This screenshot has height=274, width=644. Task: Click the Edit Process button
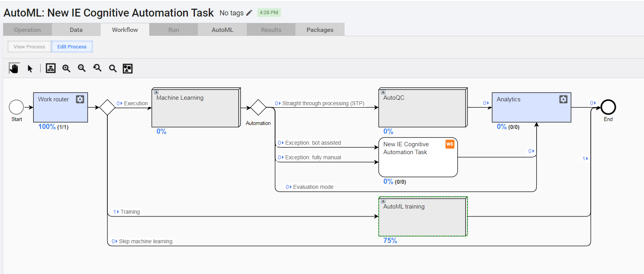(x=72, y=47)
